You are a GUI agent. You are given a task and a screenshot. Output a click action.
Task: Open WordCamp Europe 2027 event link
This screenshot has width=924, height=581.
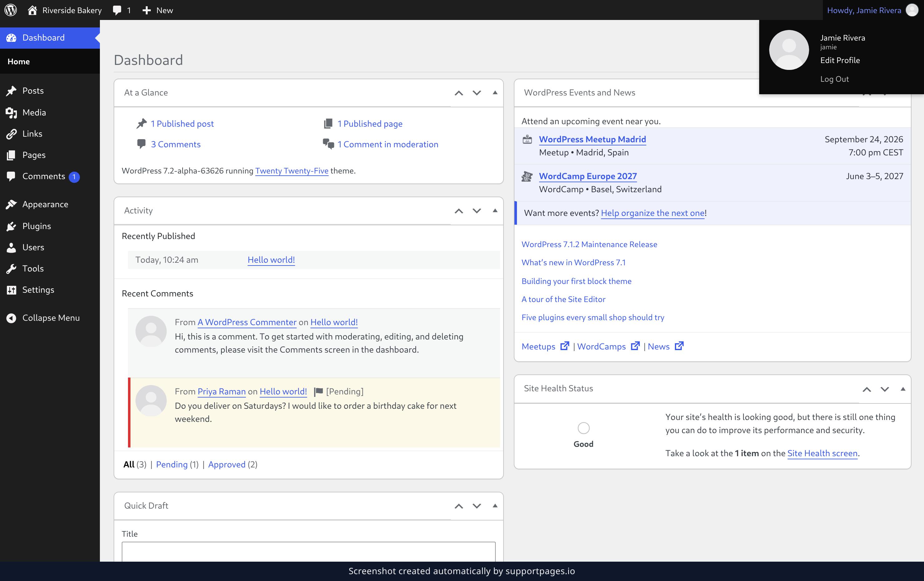[x=588, y=176]
